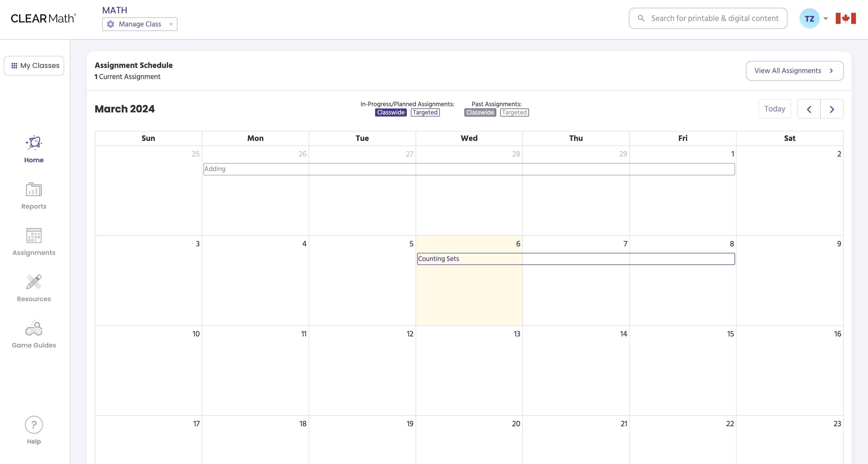Viewport: 868px width, 464px height.
Task: Enable the Targeted planned assignments filter
Action: click(x=425, y=112)
